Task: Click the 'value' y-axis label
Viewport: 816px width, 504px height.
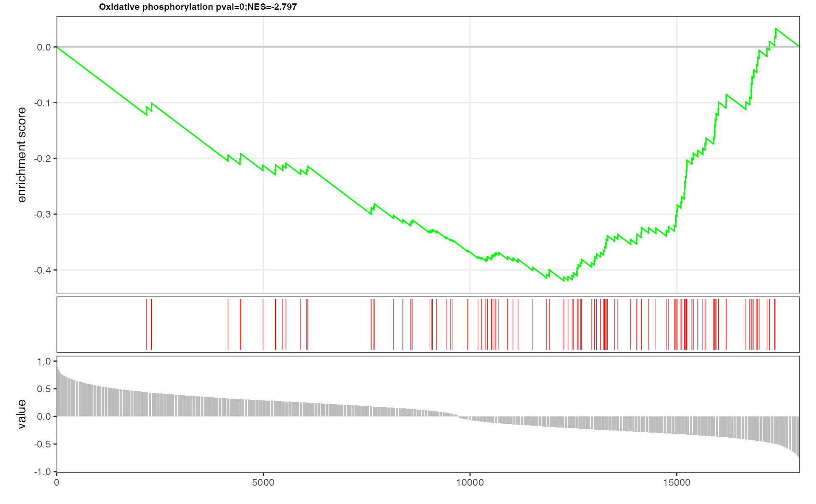Action: [22, 414]
